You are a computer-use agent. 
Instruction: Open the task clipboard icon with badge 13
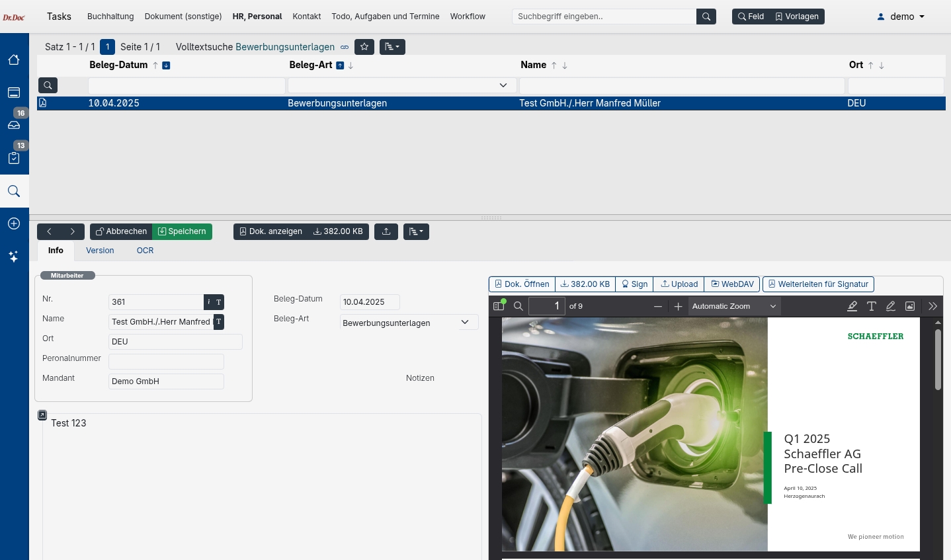click(14, 158)
